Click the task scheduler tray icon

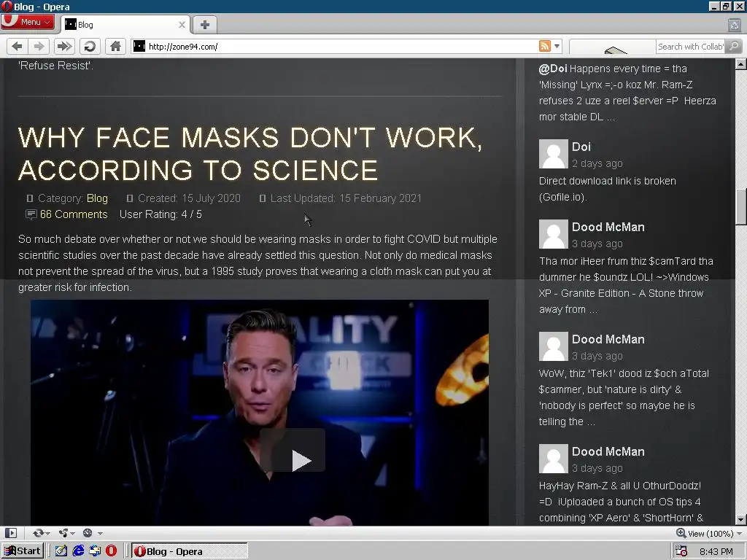(x=682, y=551)
